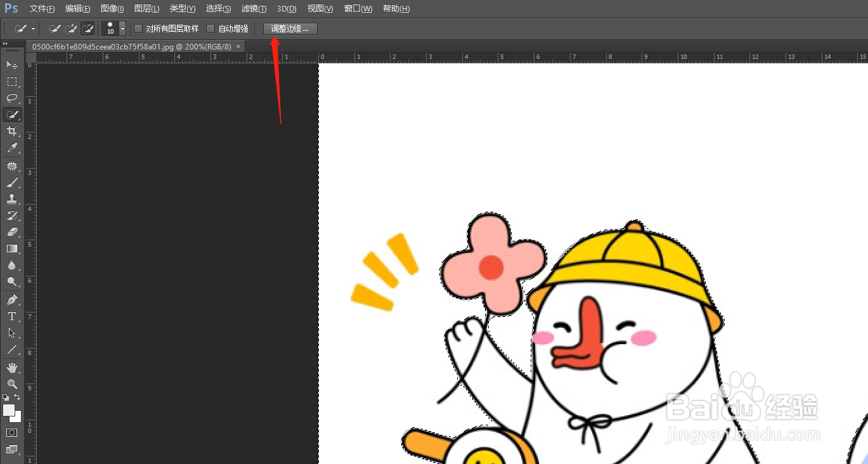
Task: Select the Gradient tool
Action: point(12,248)
